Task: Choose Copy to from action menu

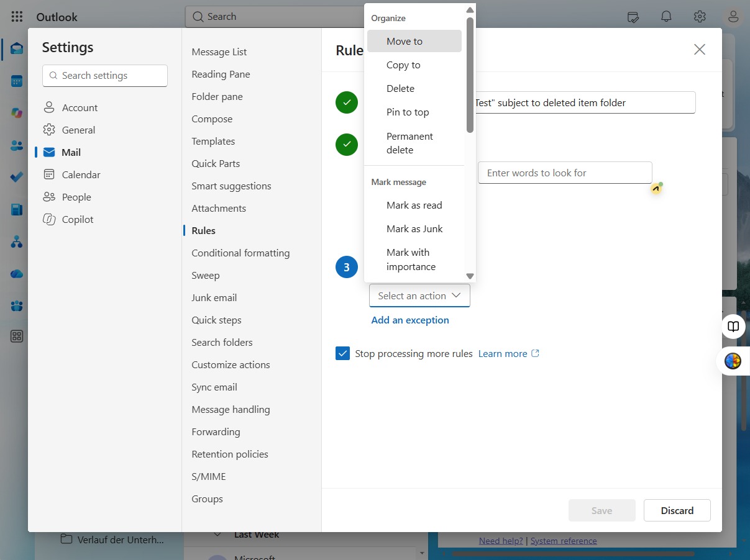Action: pos(414,65)
